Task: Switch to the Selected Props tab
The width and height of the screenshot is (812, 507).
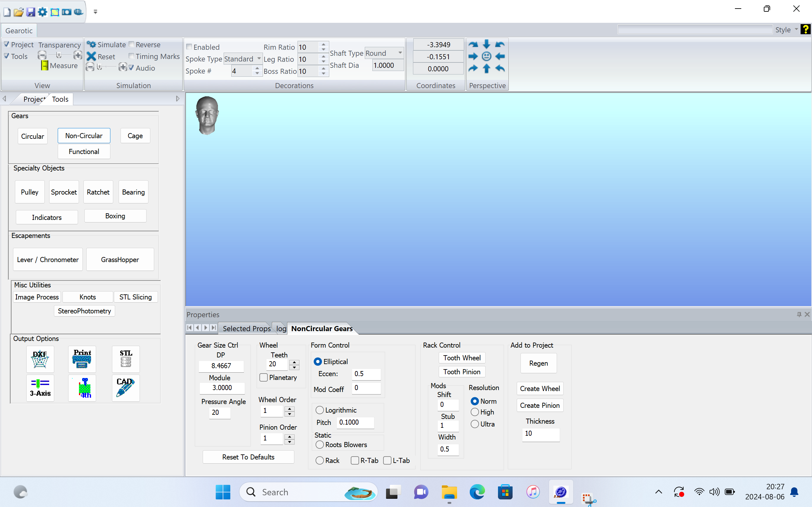Action: coord(246,329)
